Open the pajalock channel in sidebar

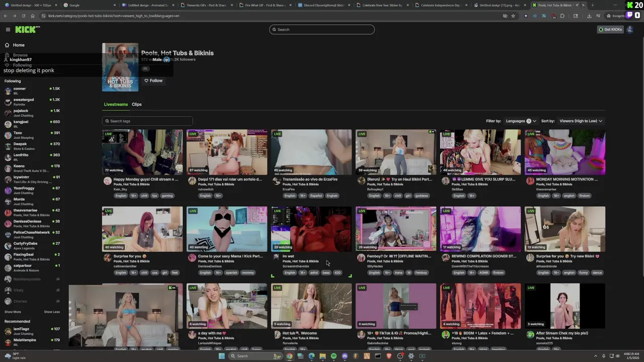pyautogui.click(x=32, y=113)
